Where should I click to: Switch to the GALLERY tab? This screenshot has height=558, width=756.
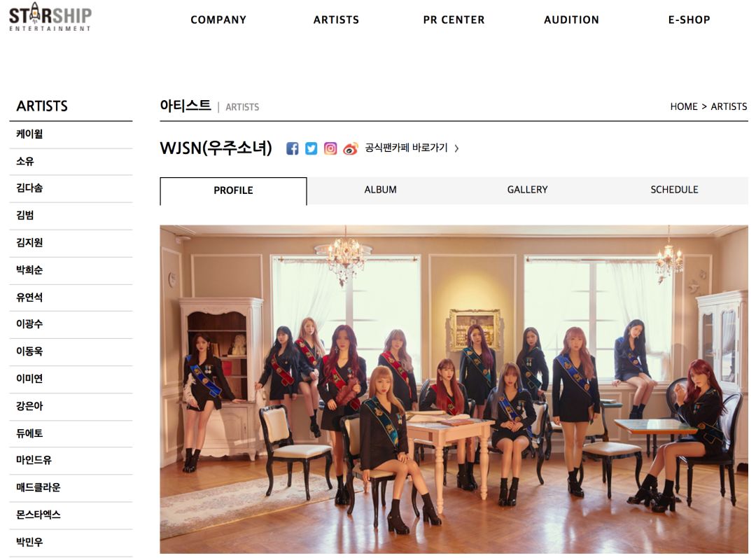click(528, 190)
